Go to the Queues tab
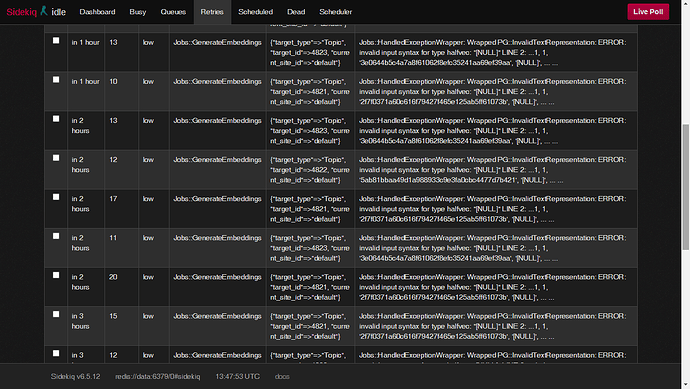The height and width of the screenshot is (389, 690). pyautogui.click(x=173, y=12)
